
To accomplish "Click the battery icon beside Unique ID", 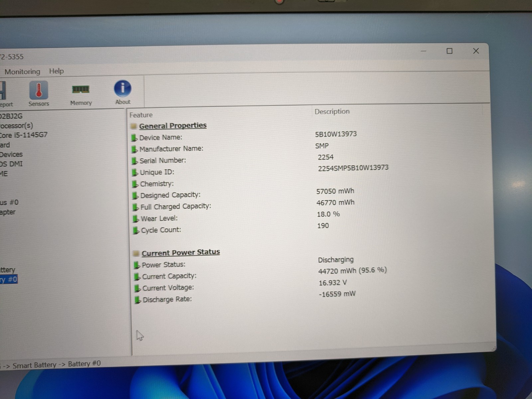I will [135, 173].
